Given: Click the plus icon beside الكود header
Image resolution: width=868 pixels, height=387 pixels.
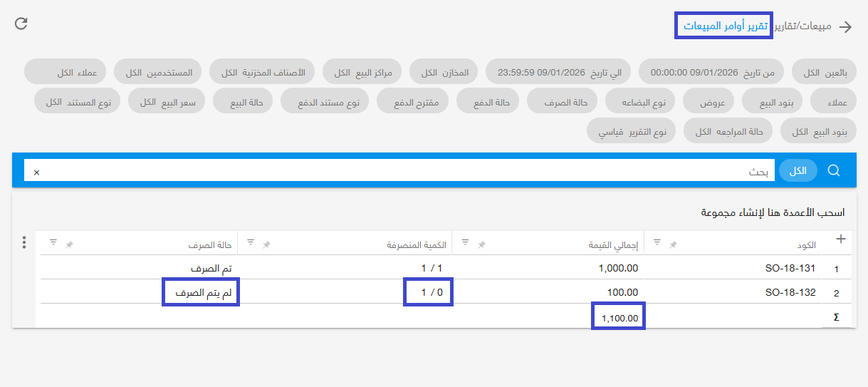Looking at the screenshot, I should (x=840, y=239).
